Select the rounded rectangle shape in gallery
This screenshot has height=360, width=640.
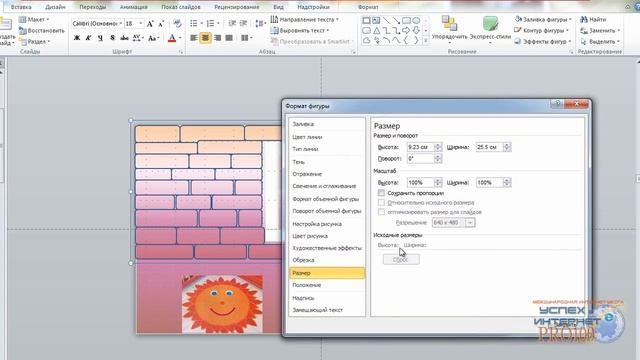coord(366,31)
